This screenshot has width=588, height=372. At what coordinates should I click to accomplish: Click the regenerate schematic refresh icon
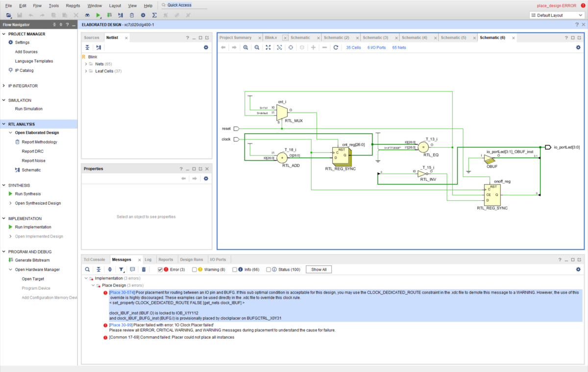[336, 47]
